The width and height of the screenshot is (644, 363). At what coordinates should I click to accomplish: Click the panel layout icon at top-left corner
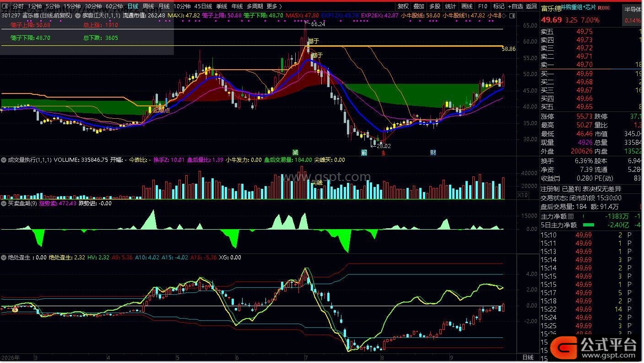point(5,6)
